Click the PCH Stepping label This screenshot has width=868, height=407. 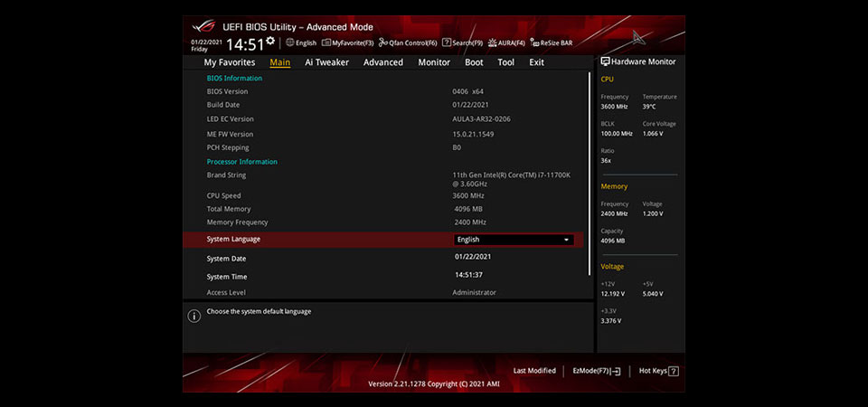[228, 147]
